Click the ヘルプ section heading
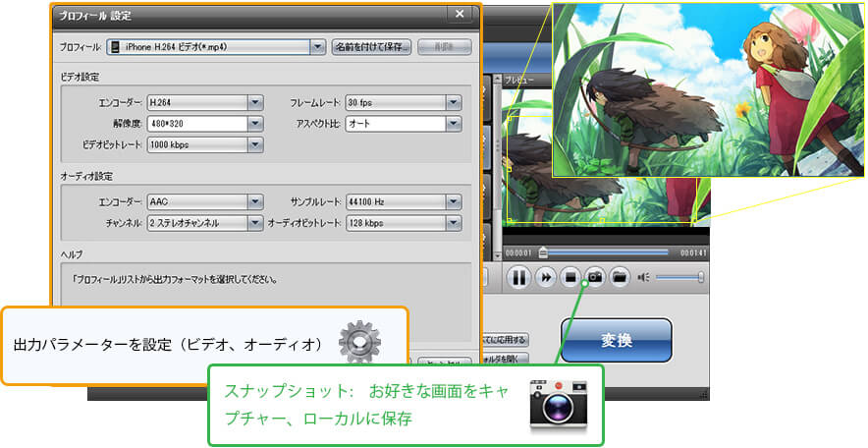This screenshot has height=448, width=868. (72, 254)
